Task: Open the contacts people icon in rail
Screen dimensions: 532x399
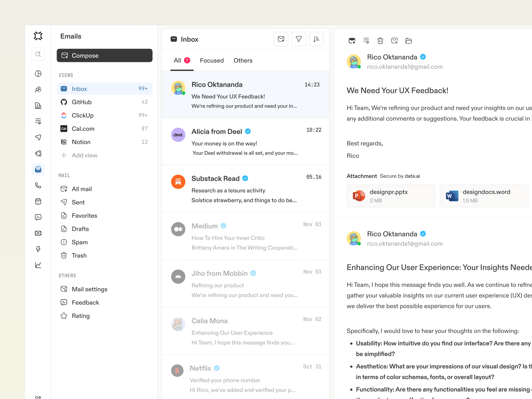Action: pos(38,89)
